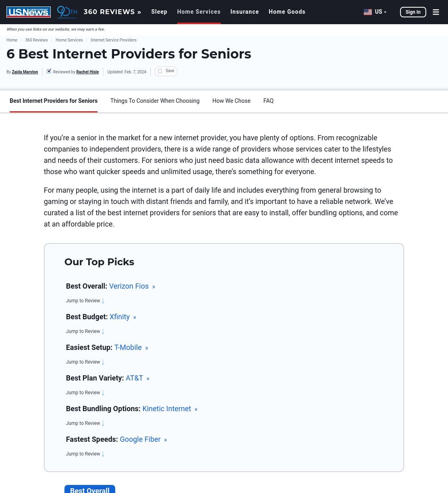Image resolution: width=448 pixels, height=493 pixels.
Task: Open the hamburger menu icon
Action: [x=436, y=12]
